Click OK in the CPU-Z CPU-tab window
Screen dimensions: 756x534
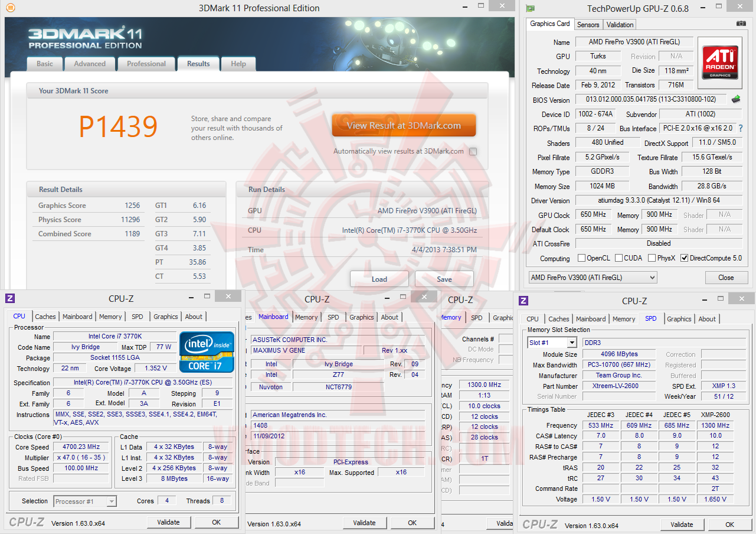point(217,522)
